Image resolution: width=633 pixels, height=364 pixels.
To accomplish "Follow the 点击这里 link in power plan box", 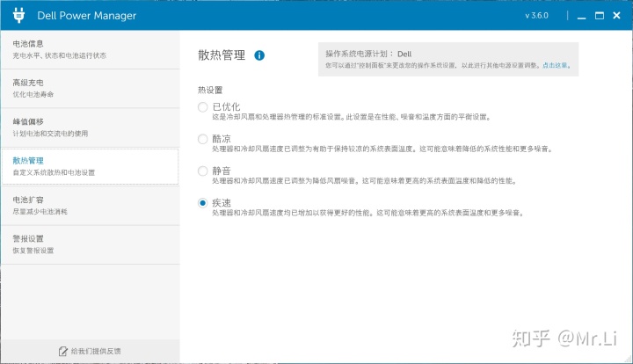I will [x=555, y=65].
